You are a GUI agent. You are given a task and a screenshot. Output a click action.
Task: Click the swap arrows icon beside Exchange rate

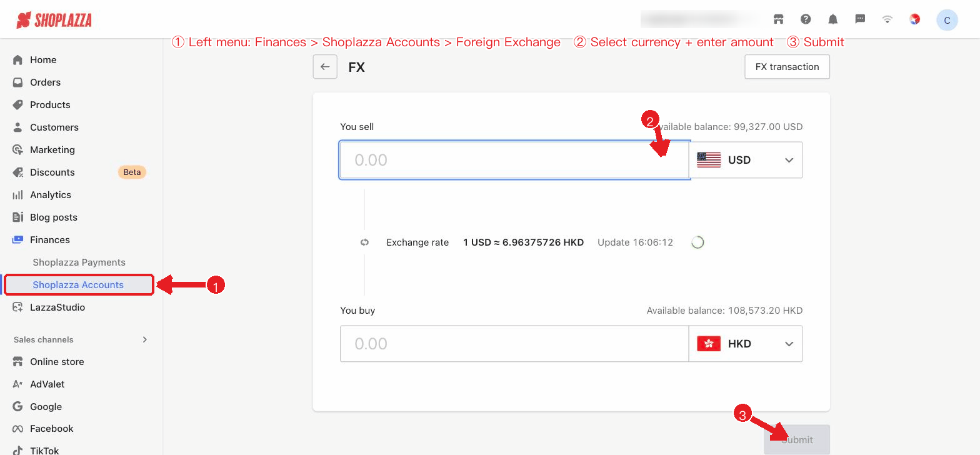pos(364,242)
